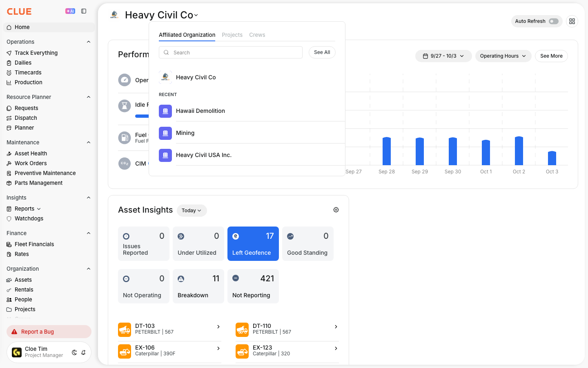Select the Affiliated Organization tab
The width and height of the screenshot is (588, 368).
[187, 35]
